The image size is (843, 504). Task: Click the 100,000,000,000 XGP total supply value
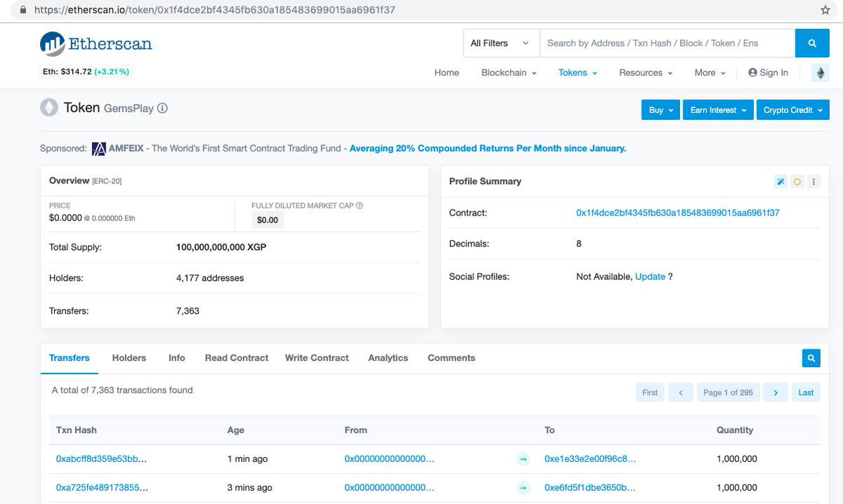click(x=221, y=247)
